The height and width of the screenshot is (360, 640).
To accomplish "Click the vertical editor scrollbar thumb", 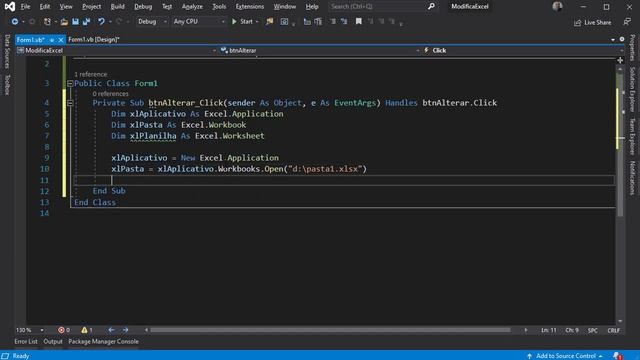I will [620, 145].
